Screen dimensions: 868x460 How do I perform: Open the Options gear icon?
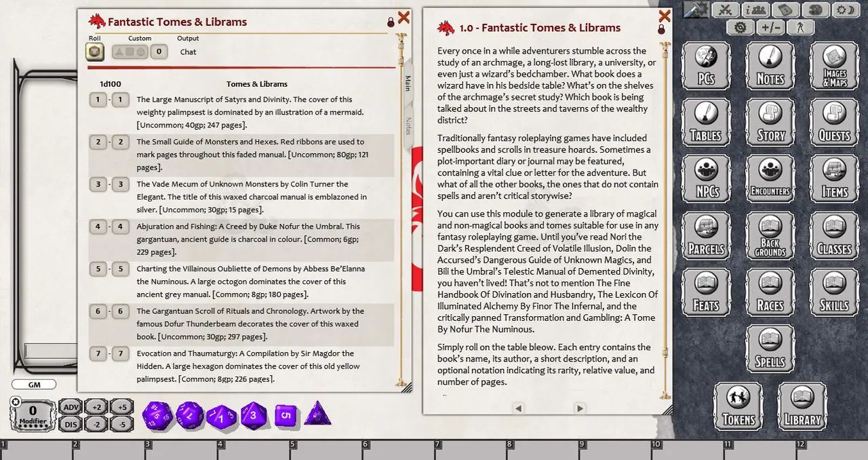click(741, 28)
